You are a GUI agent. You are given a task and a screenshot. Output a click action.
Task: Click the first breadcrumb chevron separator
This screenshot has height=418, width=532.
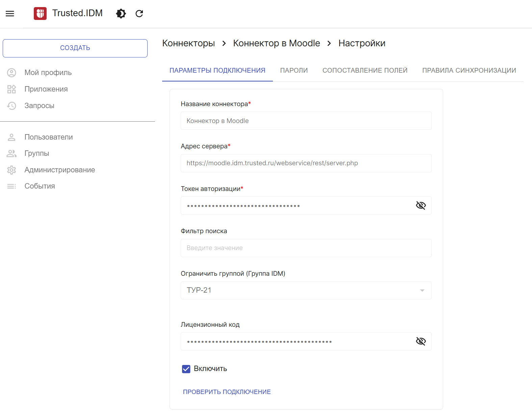pyautogui.click(x=224, y=43)
